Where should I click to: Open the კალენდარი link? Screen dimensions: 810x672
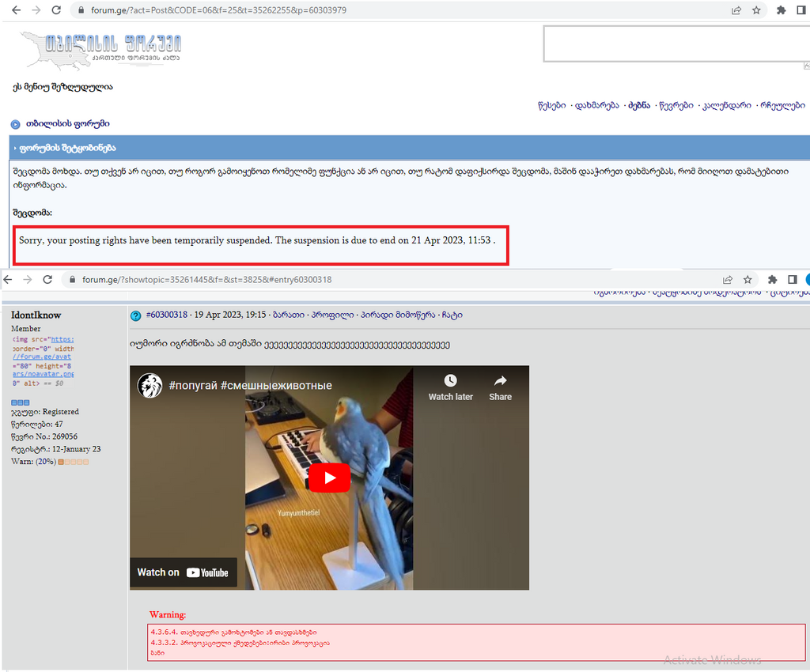(x=727, y=105)
